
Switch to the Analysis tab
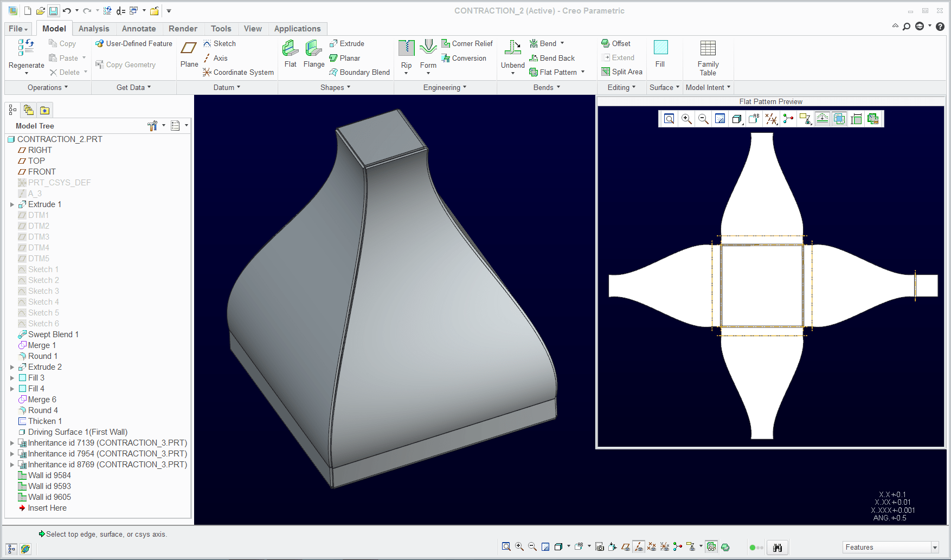tap(94, 28)
